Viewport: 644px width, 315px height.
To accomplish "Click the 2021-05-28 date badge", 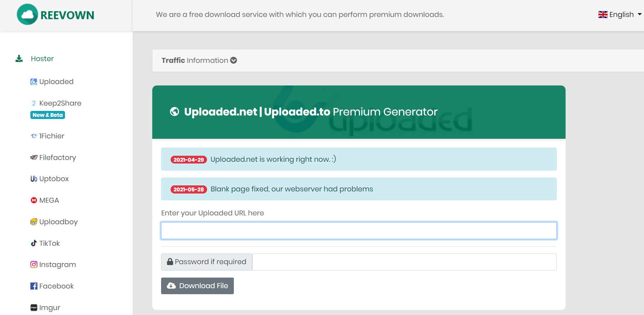I will [x=189, y=189].
